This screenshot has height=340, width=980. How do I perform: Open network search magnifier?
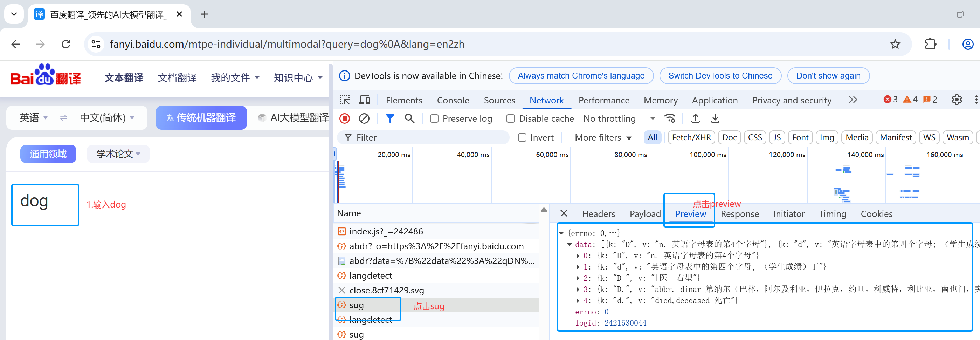click(410, 118)
